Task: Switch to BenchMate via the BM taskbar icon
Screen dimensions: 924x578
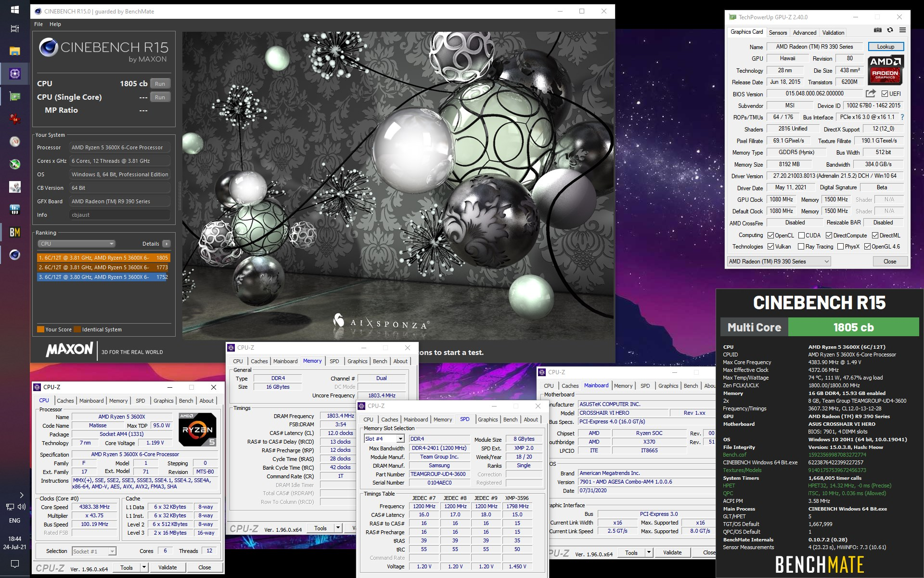Action: tap(14, 232)
